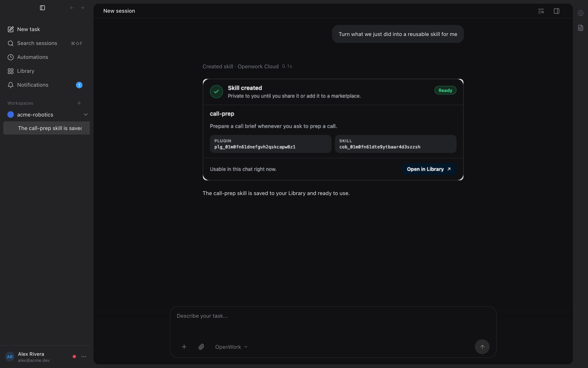Click the Open in Library button
This screenshot has height=368, width=588.
429,169
